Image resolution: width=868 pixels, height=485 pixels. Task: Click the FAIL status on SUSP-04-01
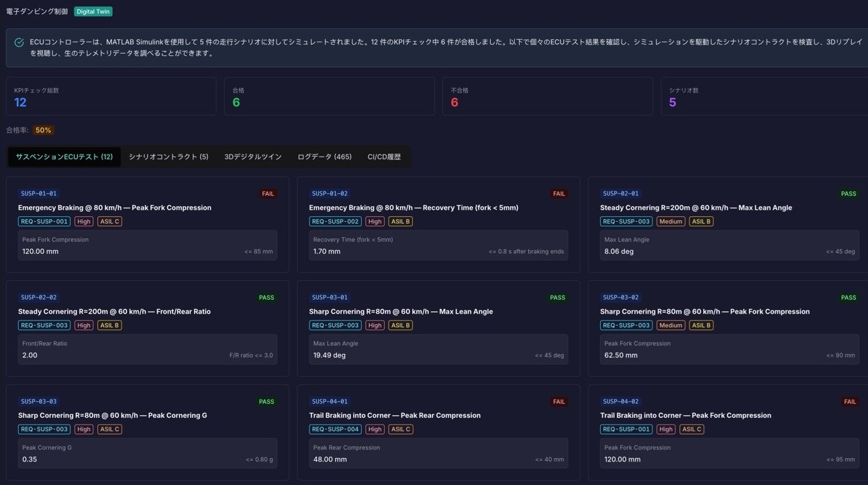pos(559,402)
